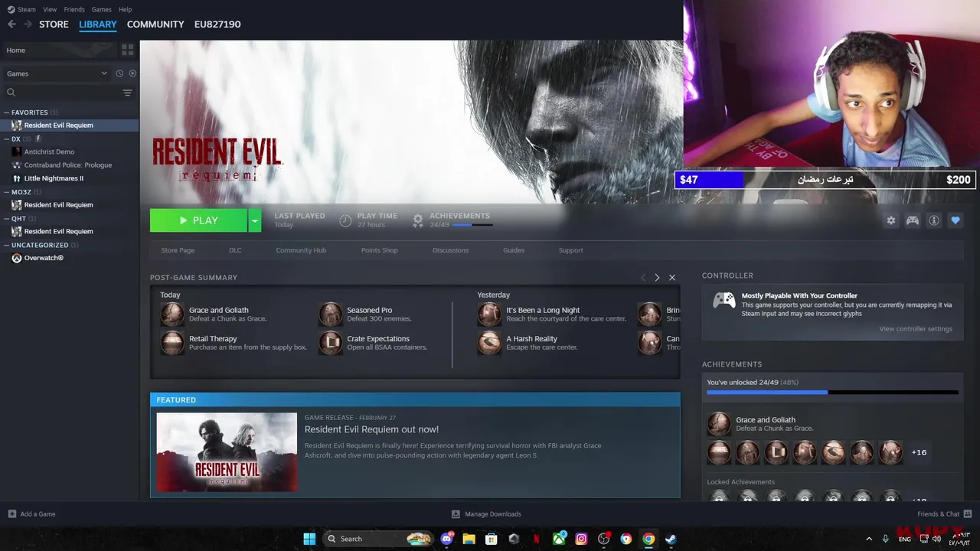This screenshot has height=551, width=980.
Task: Click the Crate Expectations achievement icon
Action: (331, 343)
